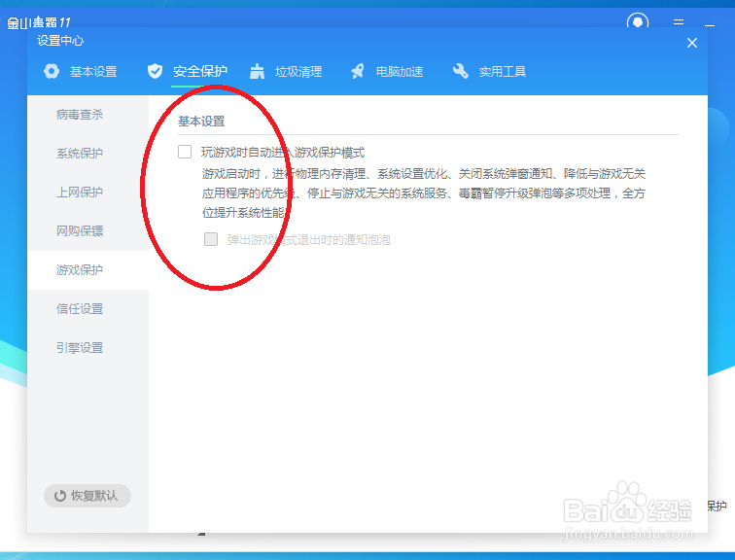The width and height of the screenshot is (735, 560).
Task: Click the 恢复默认 button
Action: coord(87,496)
